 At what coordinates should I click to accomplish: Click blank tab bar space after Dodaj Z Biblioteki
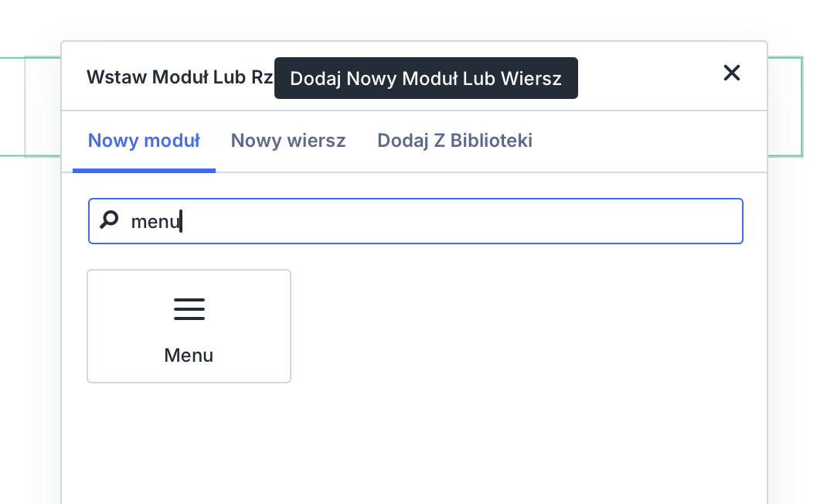pos(649,141)
